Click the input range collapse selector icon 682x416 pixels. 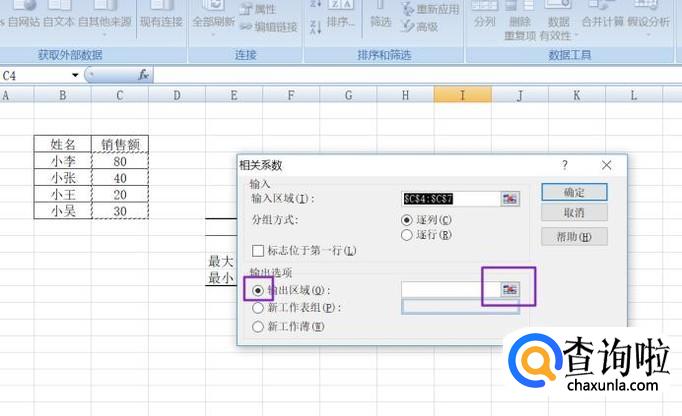pos(511,199)
